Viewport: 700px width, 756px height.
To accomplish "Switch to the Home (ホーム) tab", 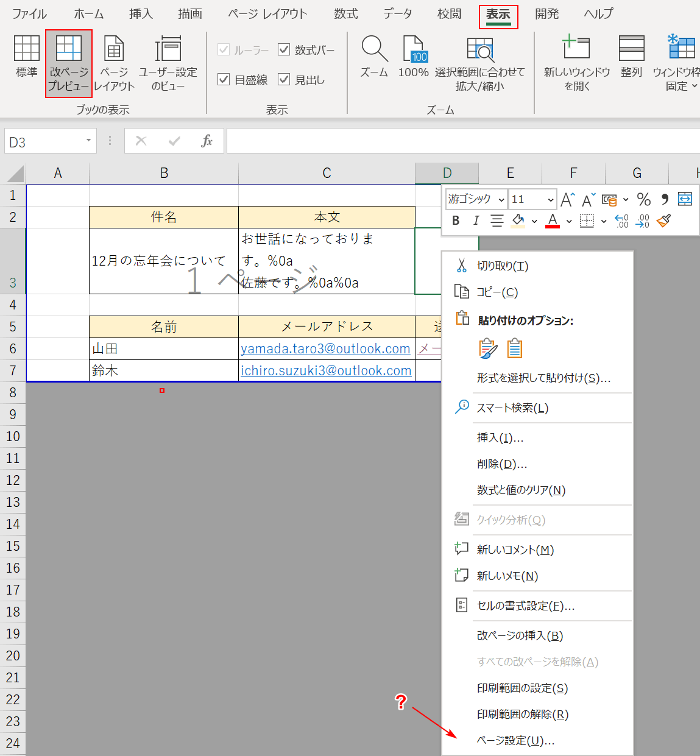I will click(89, 14).
